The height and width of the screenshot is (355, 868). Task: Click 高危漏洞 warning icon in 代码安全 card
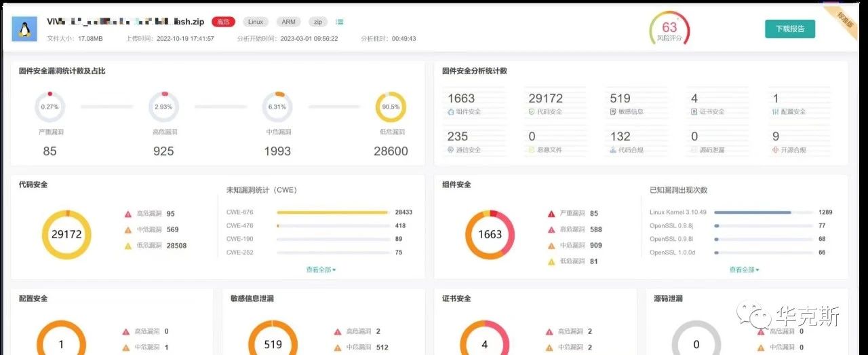[x=127, y=214]
